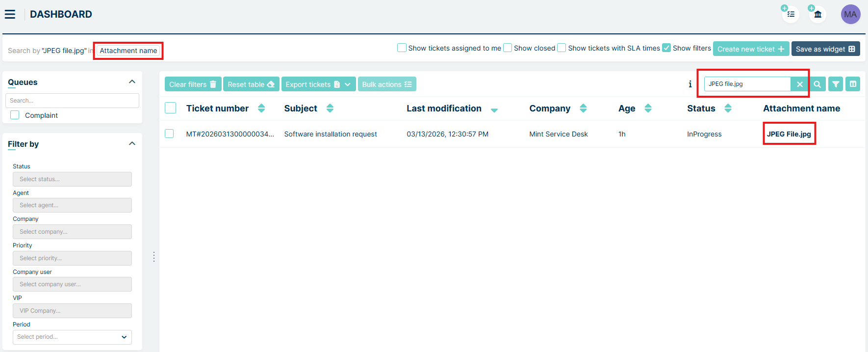
Task: Click Create new ticket button
Action: click(x=751, y=49)
